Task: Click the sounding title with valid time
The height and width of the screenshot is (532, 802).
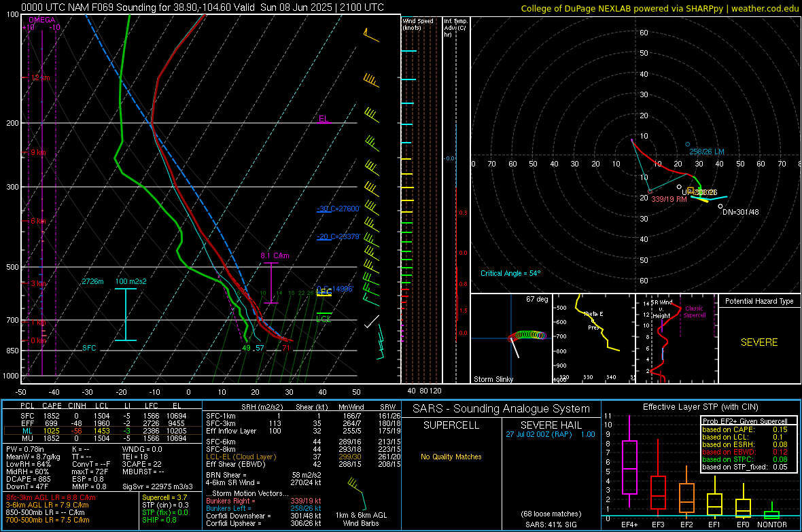Action: pyautogui.click(x=203, y=7)
